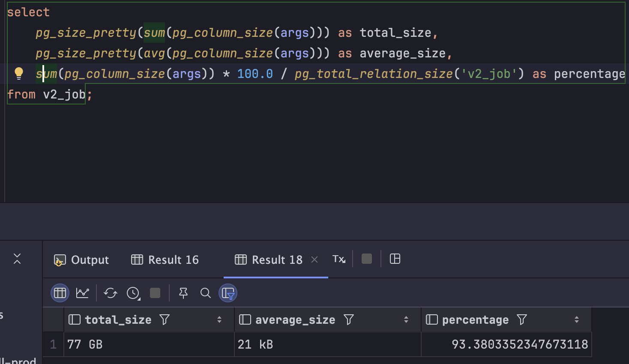The image size is (629, 364).
Task: Open the auto-refresh clock options
Action: coord(133,293)
